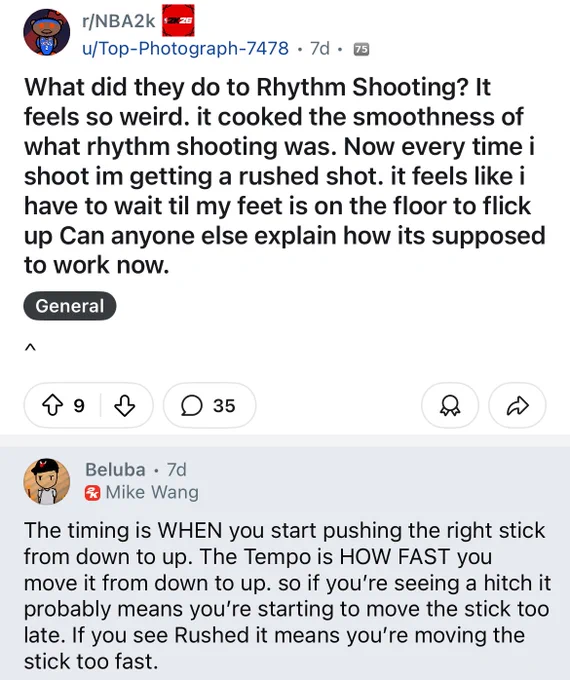Click the red 2K26 flair badge
The image size is (570, 680).
click(178, 20)
